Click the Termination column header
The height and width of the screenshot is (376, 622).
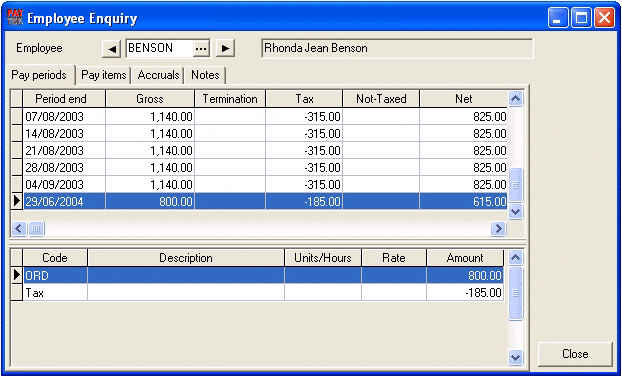[230, 99]
